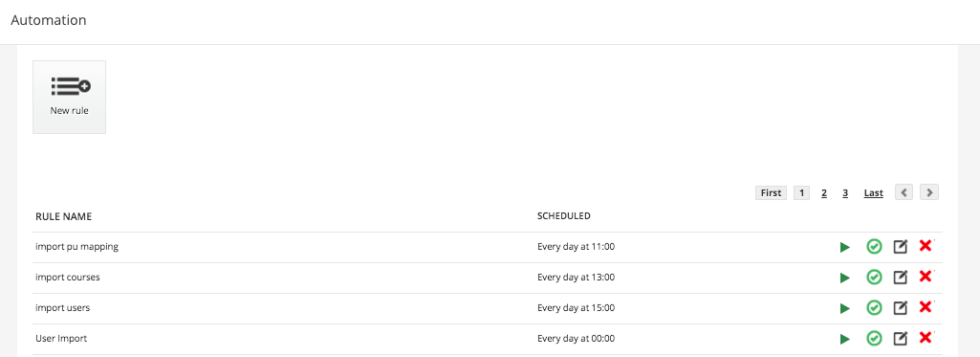Viewport: 980px width, 357px height.
Task: Toggle active status of User Import rule
Action: [x=875, y=338]
